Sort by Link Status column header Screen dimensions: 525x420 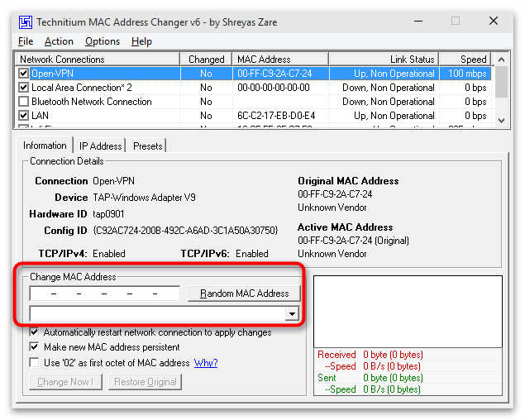pyautogui.click(x=384, y=60)
